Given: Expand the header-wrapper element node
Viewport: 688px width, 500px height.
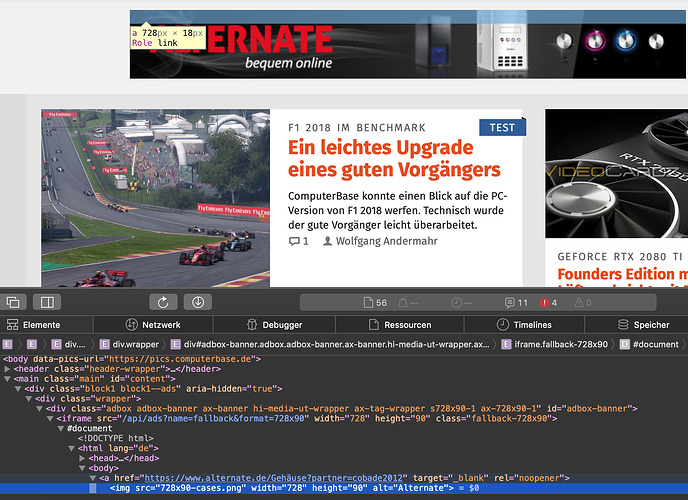Looking at the screenshot, I should 8,369.
